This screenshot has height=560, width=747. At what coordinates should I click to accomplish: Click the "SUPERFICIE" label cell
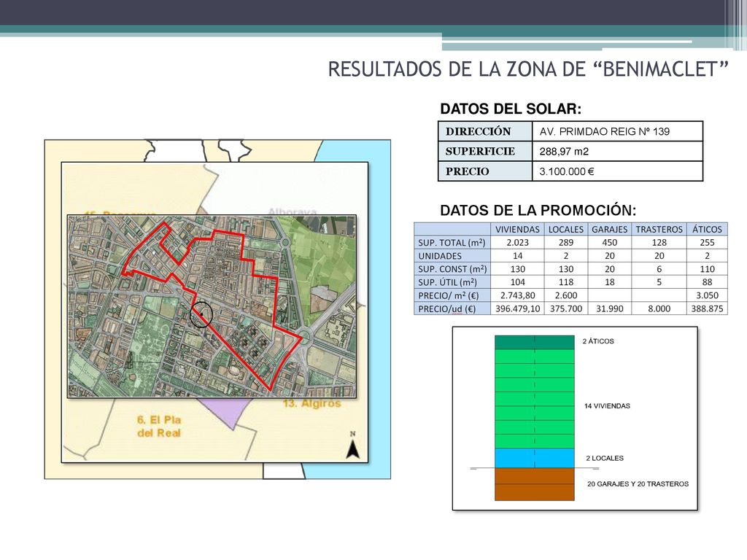point(485,152)
